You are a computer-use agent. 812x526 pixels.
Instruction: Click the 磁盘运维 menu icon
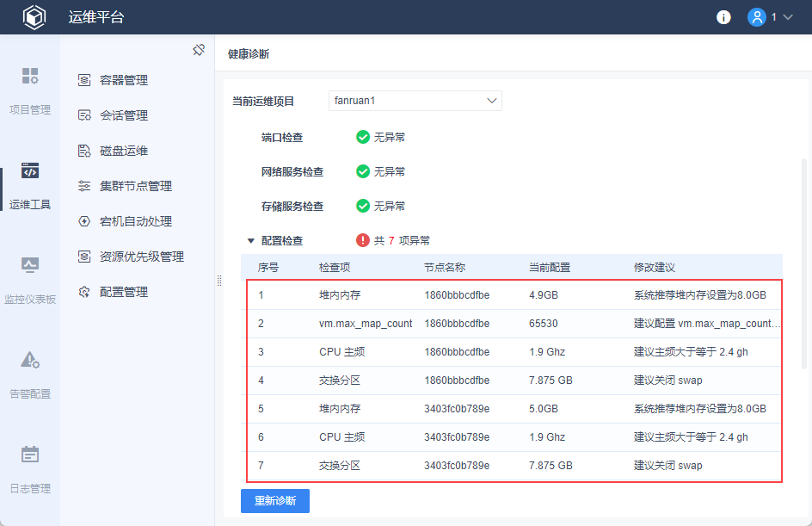[84, 151]
